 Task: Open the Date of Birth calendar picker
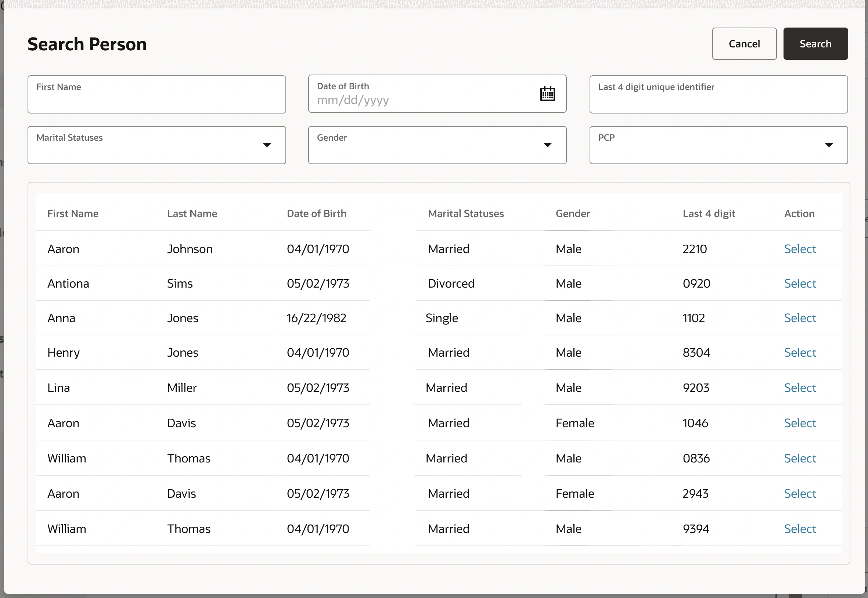547,94
